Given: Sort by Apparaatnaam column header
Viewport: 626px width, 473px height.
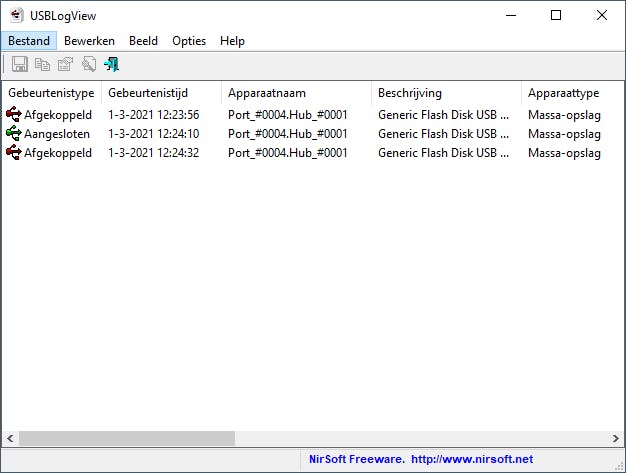Looking at the screenshot, I should (296, 93).
